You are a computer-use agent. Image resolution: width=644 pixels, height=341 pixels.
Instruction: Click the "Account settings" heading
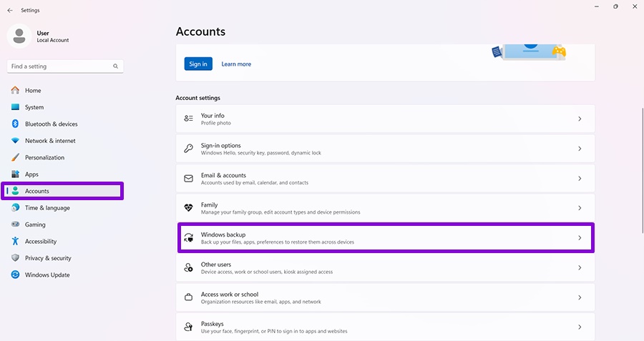pos(198,98)
